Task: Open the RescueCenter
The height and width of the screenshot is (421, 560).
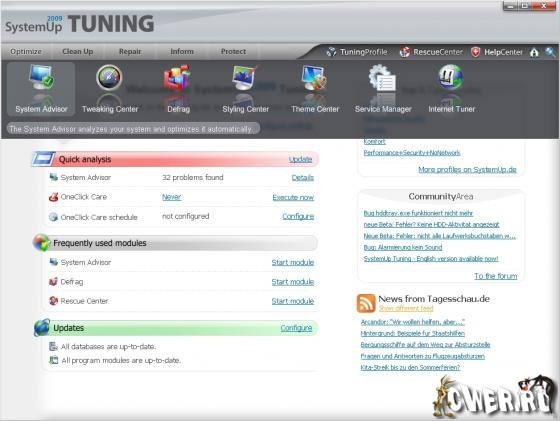Action: pos(431,52)
